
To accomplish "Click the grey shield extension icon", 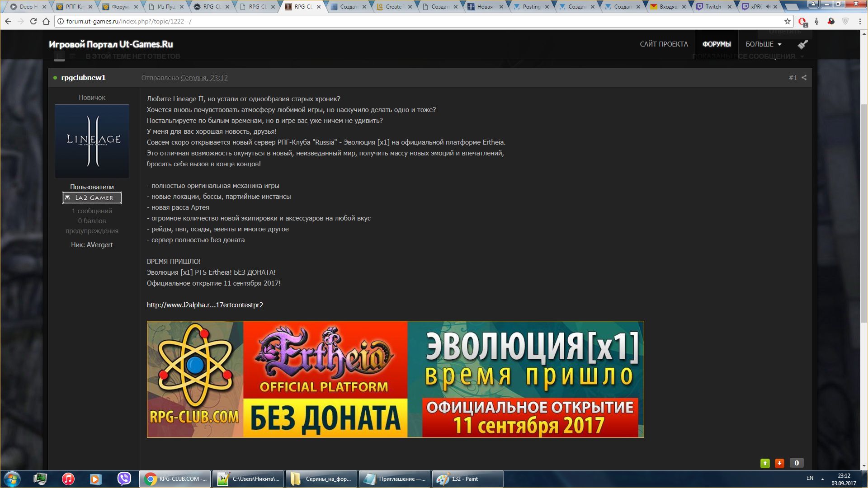I will (x=845, y=21).
